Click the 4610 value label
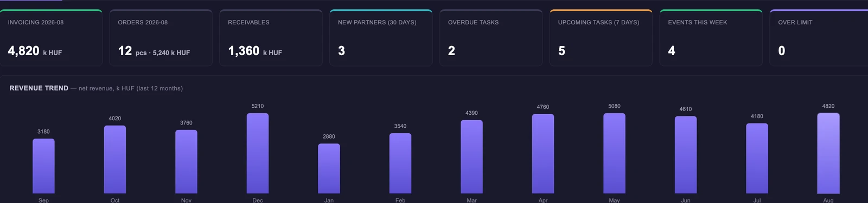Image resolution: width=868 pixels, height=203 pixels. pos(686,109)
